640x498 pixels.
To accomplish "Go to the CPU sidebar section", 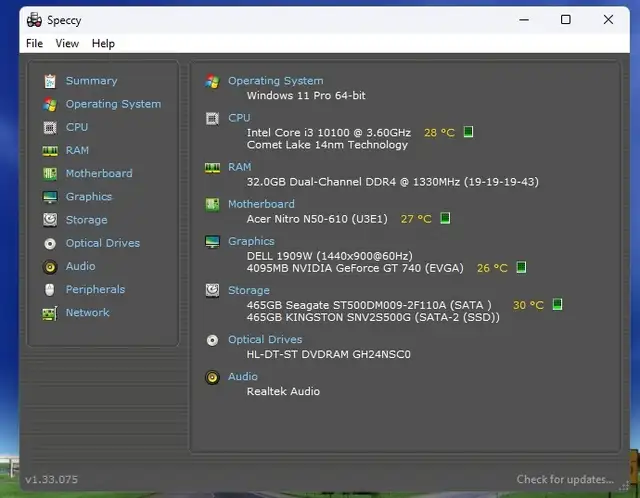I will click(77, 127).
